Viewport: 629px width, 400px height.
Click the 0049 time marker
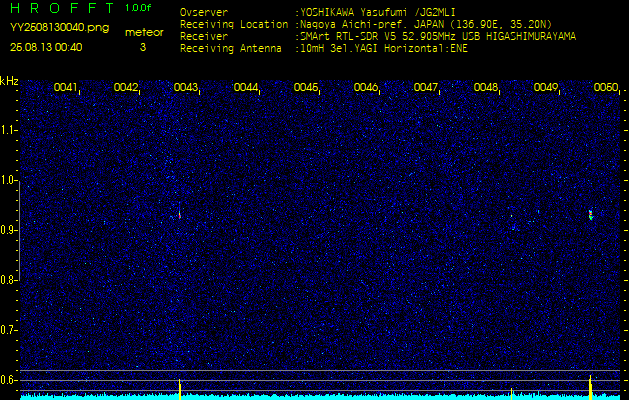click(x=545, y=87)
